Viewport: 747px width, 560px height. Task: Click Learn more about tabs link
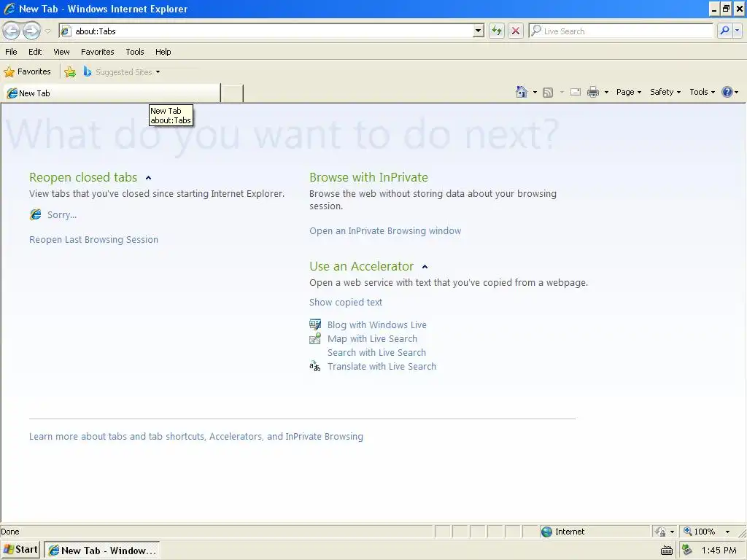click(196, 436)
